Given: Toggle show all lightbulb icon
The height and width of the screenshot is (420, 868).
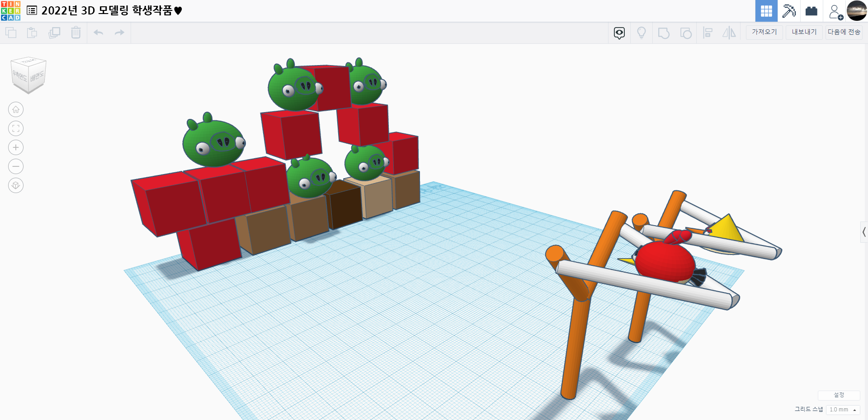Looking at the screenshot, I should click(x=642, y=33).
